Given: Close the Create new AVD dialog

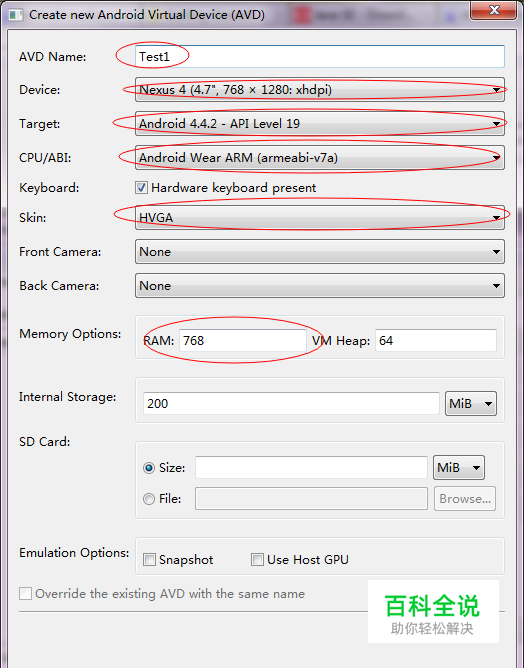Looking at the screenshot, I should [x=494, y=10].
